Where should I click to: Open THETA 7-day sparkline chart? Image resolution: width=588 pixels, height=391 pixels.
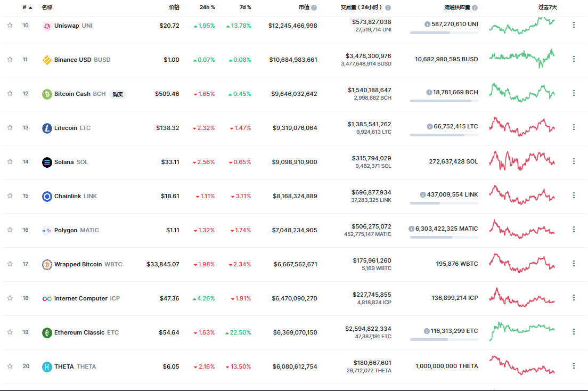(522, 365)
